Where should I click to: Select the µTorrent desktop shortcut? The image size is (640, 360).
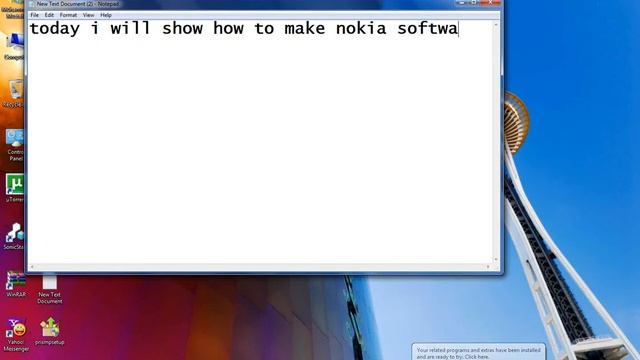pos(15,188)
